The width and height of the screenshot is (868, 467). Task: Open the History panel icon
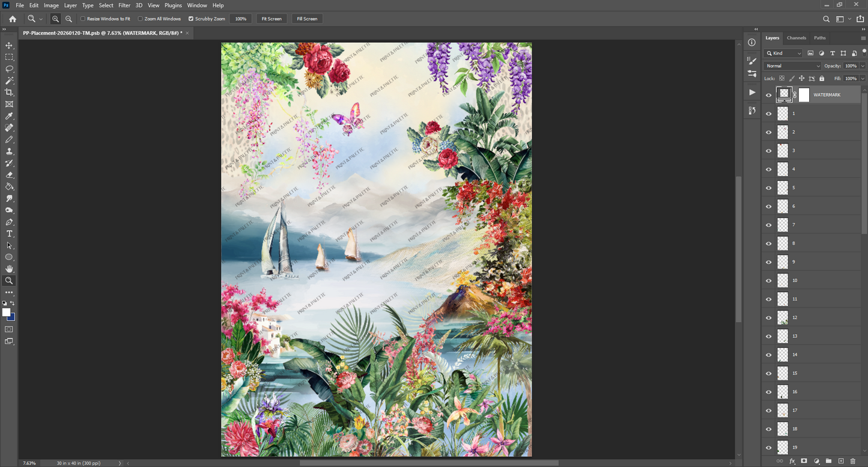(x=751, y=111)
